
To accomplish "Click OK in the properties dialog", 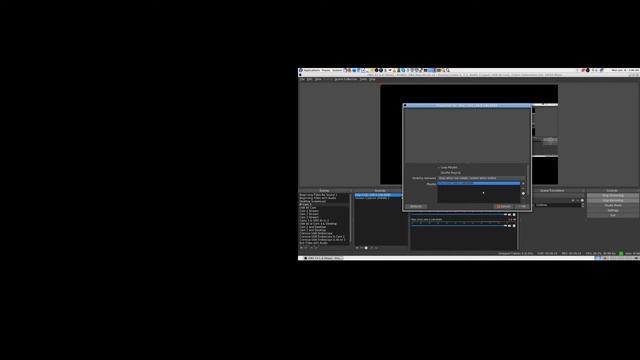I will click(522, 207).
